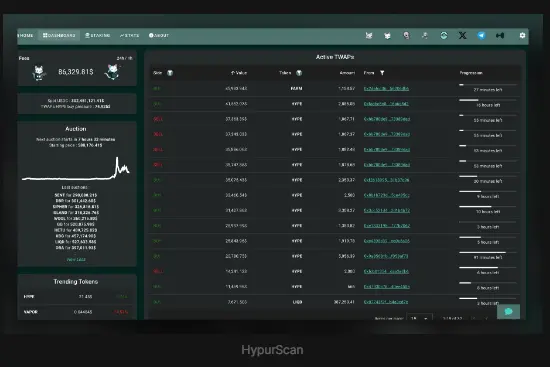This screenshot has height=367, width=550.
Task: Click progress bar of first TWAP row
Action: 488,85
